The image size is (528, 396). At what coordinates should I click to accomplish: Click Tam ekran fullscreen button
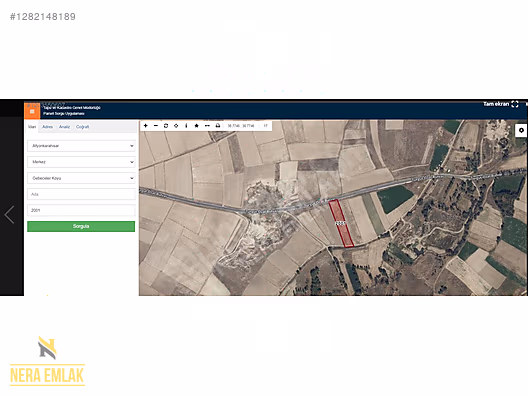[x=501, y=104]
